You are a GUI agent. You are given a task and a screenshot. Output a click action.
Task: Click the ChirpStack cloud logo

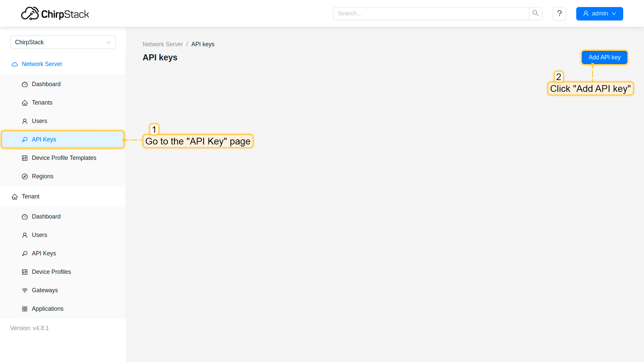pos(30,14)
